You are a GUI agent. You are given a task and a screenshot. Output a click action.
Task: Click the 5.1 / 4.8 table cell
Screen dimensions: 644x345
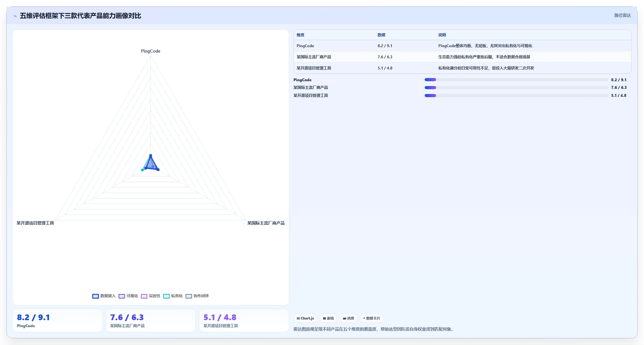pyautogui.click(x=385, y=68)
